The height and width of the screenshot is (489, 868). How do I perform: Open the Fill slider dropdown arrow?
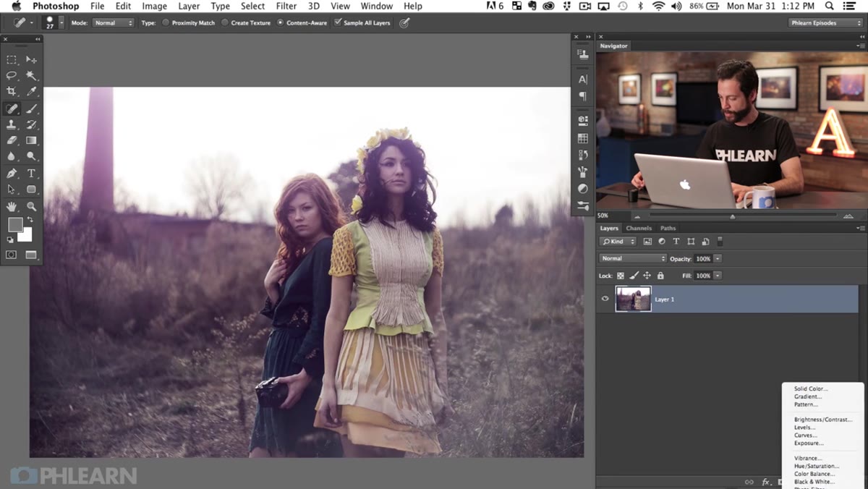click(x=718, y=276)
